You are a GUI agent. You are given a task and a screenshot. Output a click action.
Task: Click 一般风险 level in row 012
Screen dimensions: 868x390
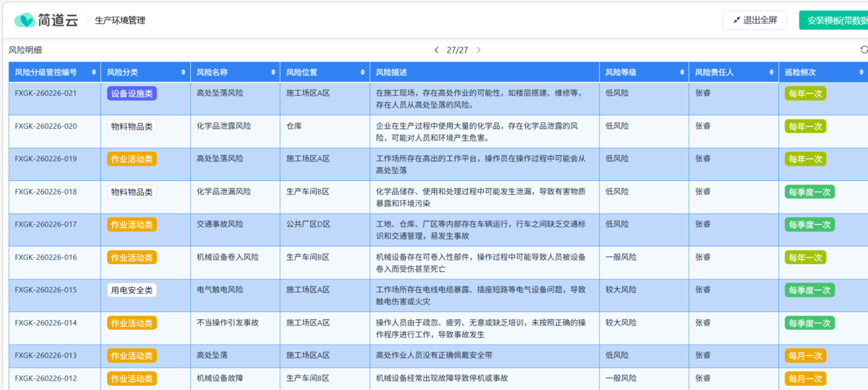click(x=621, y=378)
